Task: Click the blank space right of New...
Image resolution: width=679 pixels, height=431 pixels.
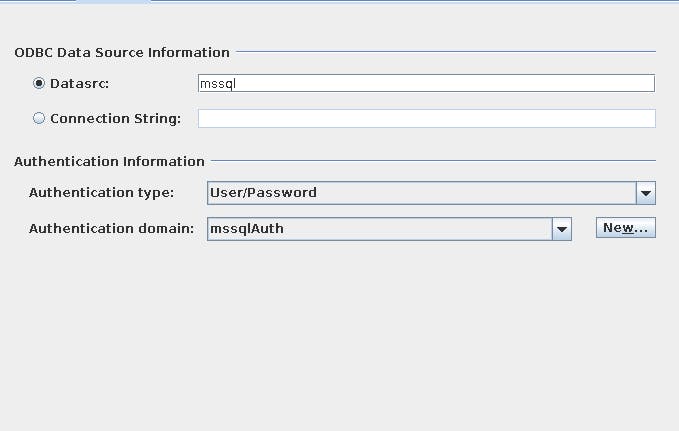Action: click(x=667, y=229)
